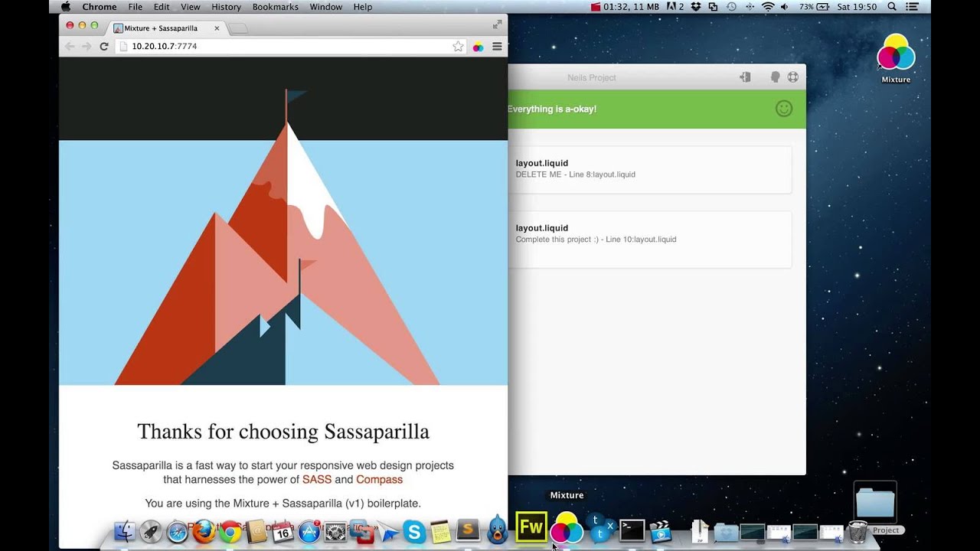Open the Edit menu
Image resolution: width=980 pixels, height=551 pixels.
point(162,7)
